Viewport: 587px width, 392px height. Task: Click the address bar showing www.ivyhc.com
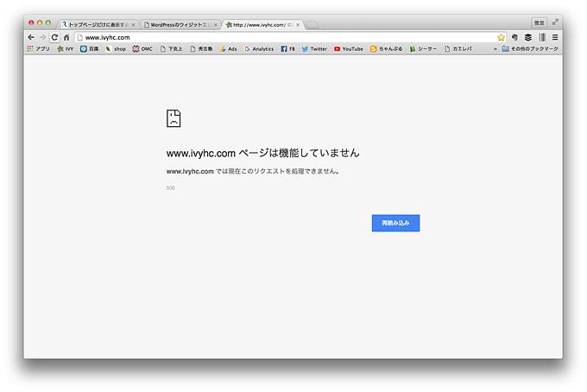coord(285,37)
